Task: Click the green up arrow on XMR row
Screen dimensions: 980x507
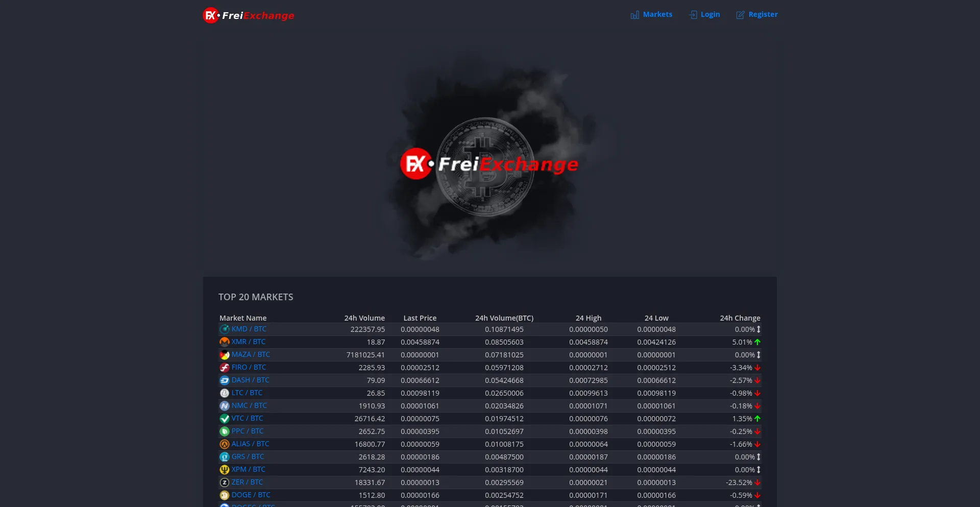Action: point(758,342)
